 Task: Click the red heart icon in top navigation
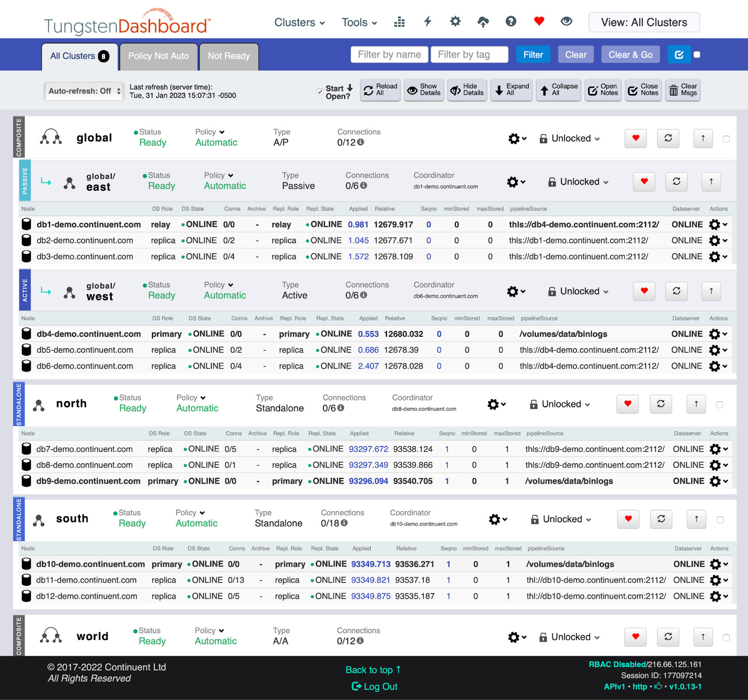(539, 22)
